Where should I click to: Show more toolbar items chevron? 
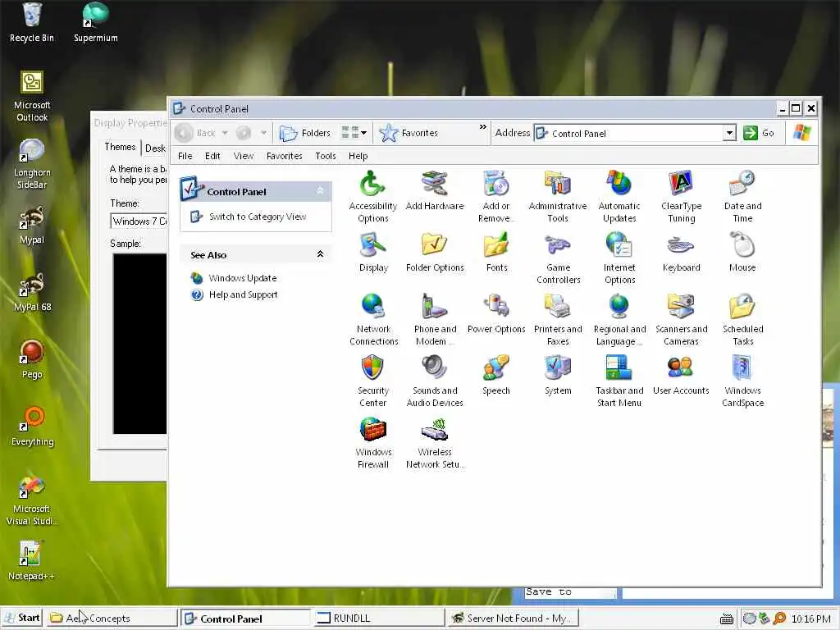click(x=482, y=127)
